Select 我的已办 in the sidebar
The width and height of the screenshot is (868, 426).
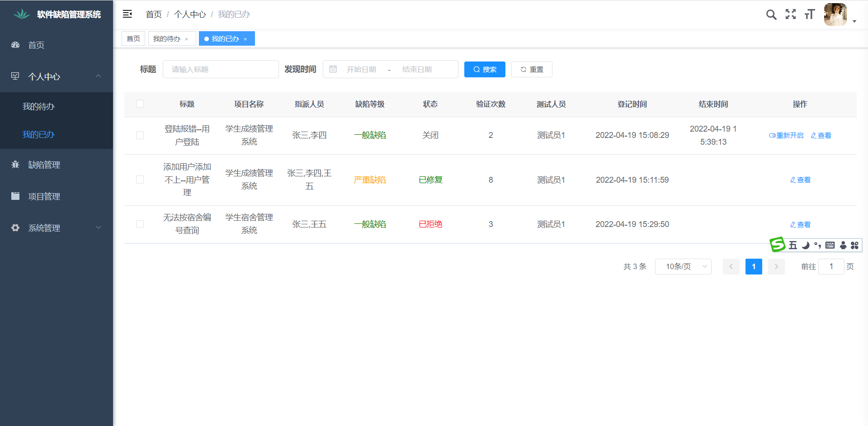click(x=57, y=134)
